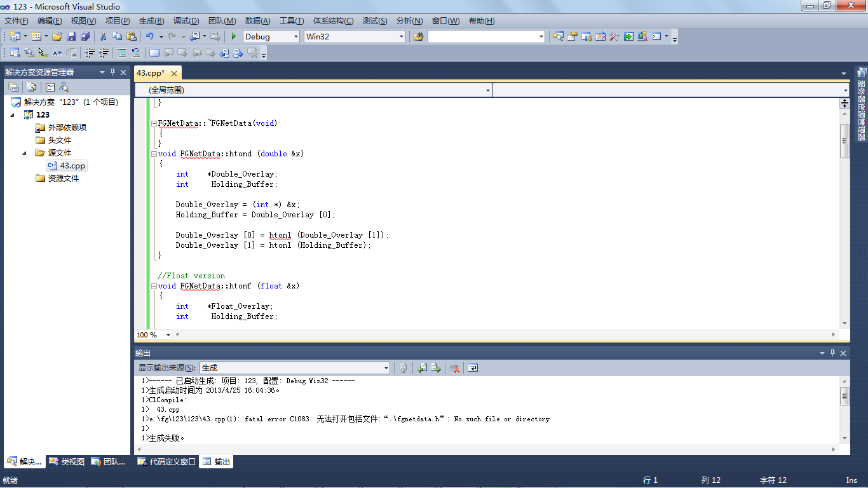
Task: Open the Properties Window toolbar icon
Action: point(572,36)
